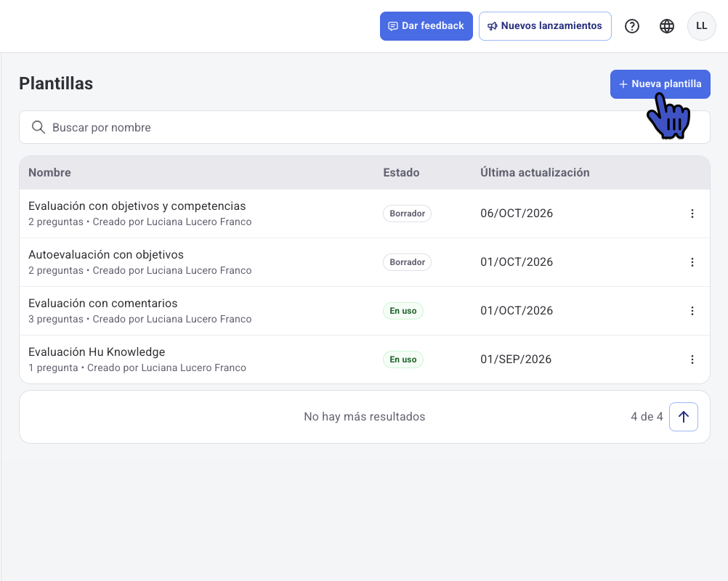
Task: Click En uso badge for Evaluación Hu Knowledge
Action: (403, 359)
